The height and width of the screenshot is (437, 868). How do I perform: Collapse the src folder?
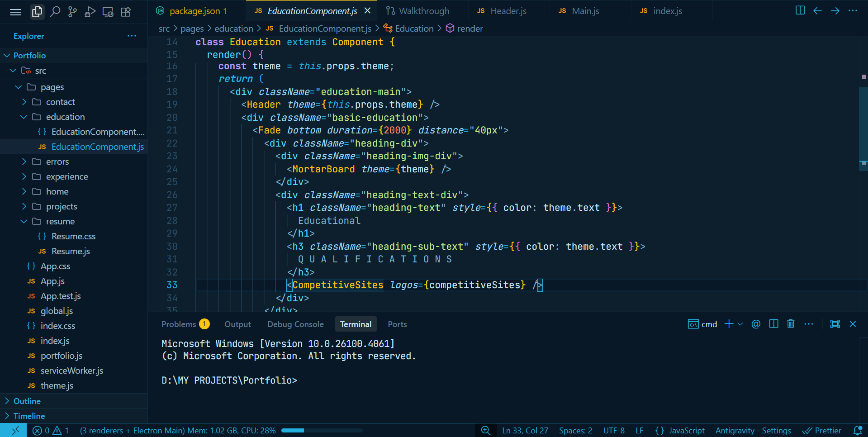(13, 71)
